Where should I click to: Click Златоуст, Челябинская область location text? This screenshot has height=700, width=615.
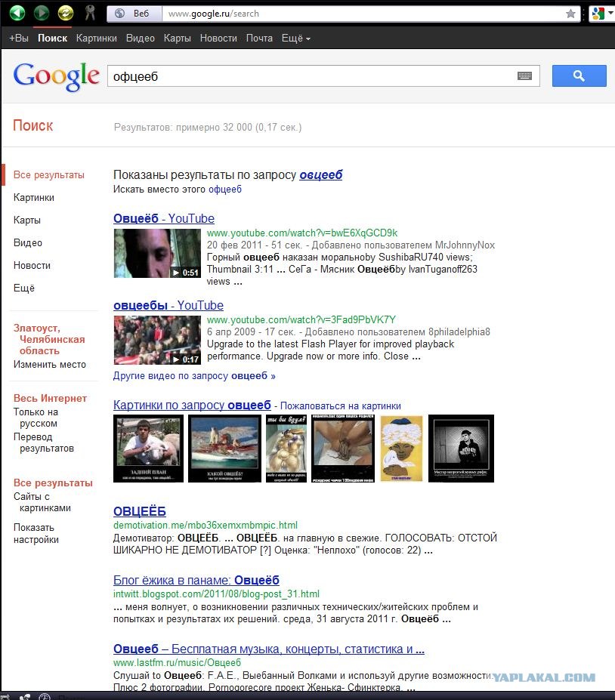tap(49, 339)
